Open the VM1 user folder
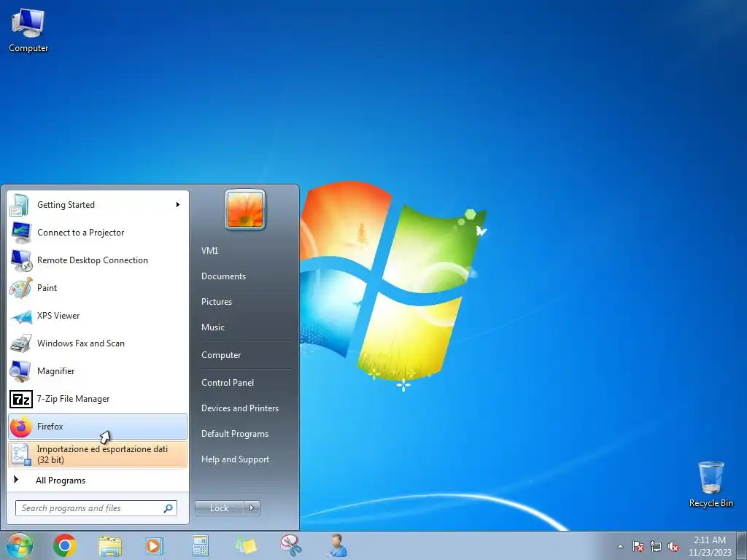747x560 pixels. point(209,251)
